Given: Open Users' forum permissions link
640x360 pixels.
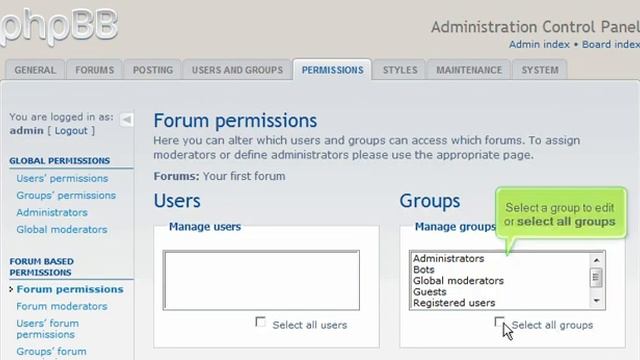Looking at the screenshot, I should (48, 329).
